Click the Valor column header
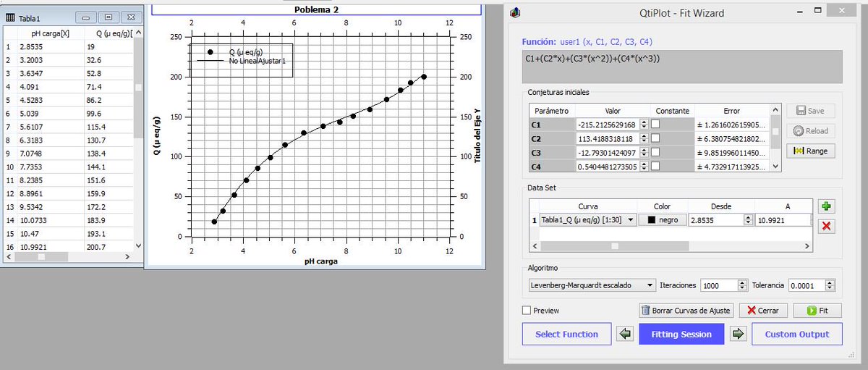The width and height of the screenshot is (868, 370). tap(613, 111)
